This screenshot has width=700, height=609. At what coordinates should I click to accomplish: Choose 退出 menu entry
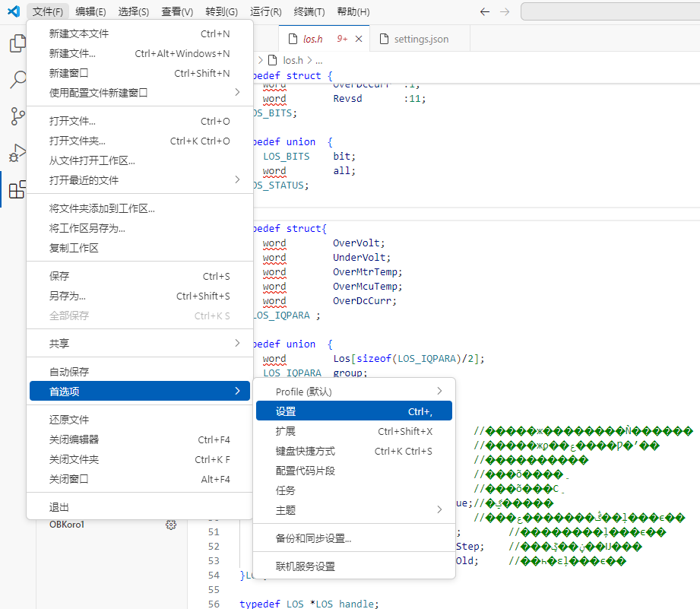click(x=140, y=507)
